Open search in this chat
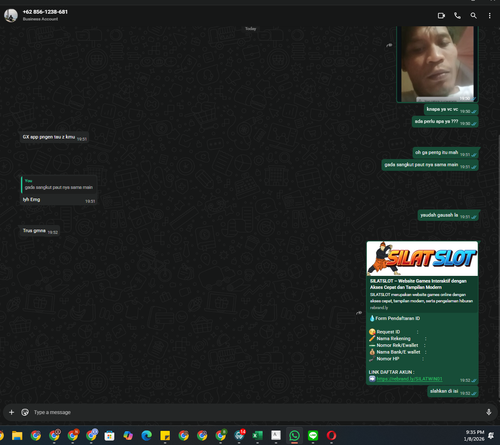This screenshot has width=500, height=445. [x=473, y=16]
